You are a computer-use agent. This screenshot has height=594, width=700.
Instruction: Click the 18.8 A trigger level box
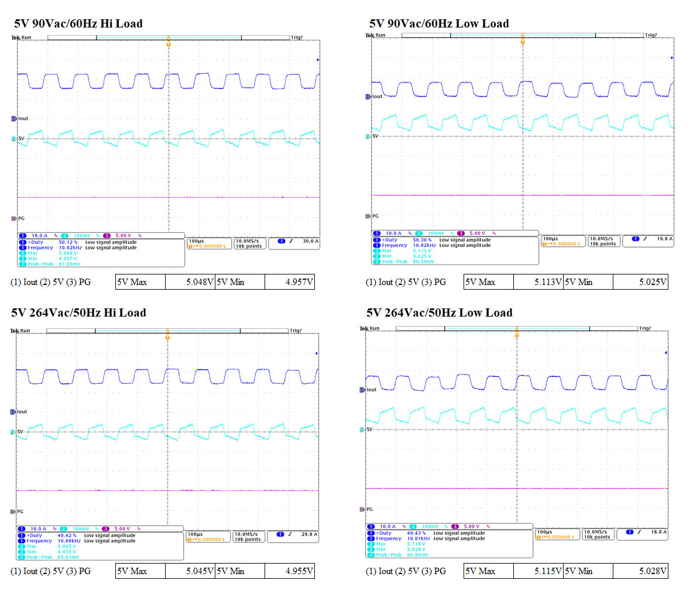(643, 535)
